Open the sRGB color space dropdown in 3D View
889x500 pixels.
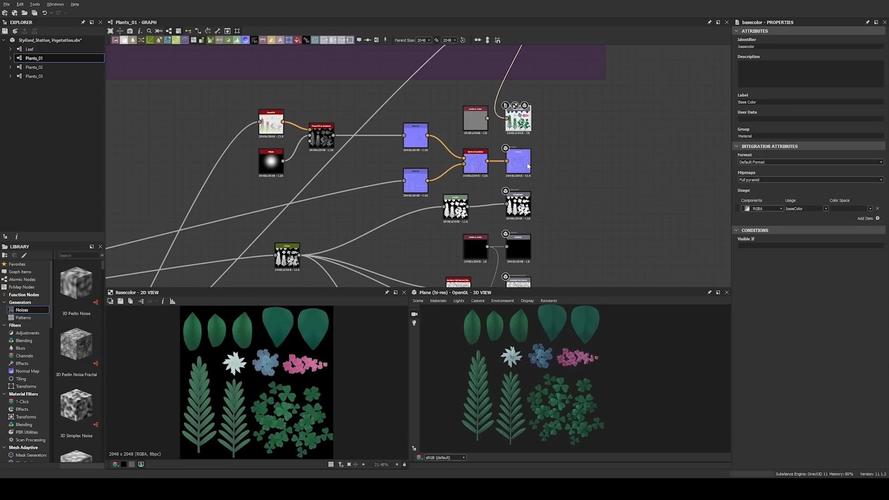point(445,457)
